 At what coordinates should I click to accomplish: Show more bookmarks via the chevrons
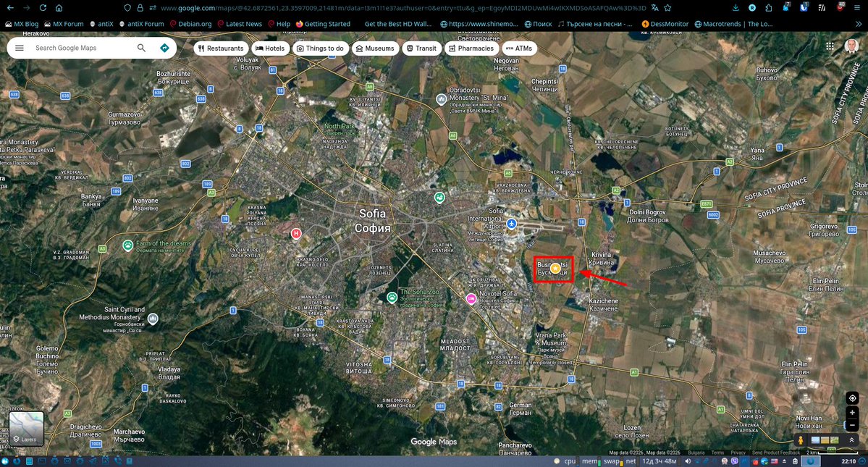click(x=859, y=25)
